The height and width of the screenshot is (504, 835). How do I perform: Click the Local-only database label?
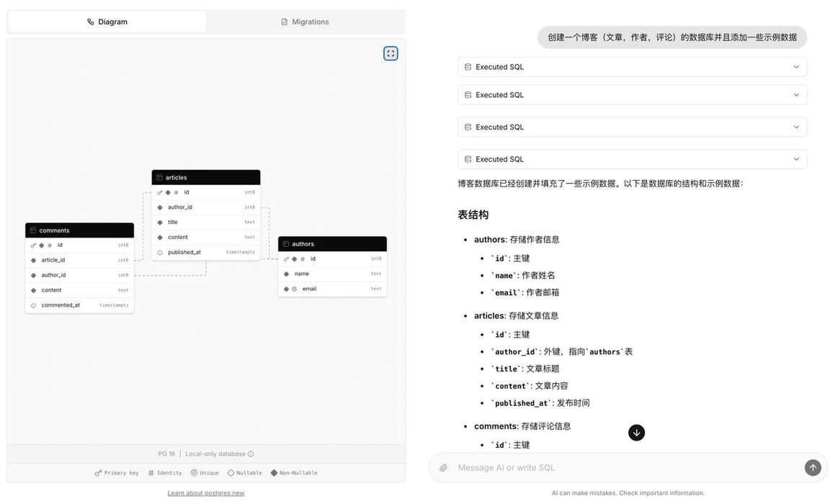point(215,454)
